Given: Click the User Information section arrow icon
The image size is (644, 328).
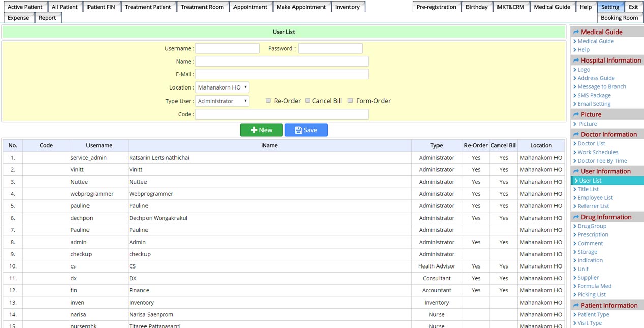Looking at the screenshot, I should (x=576, y=172).
